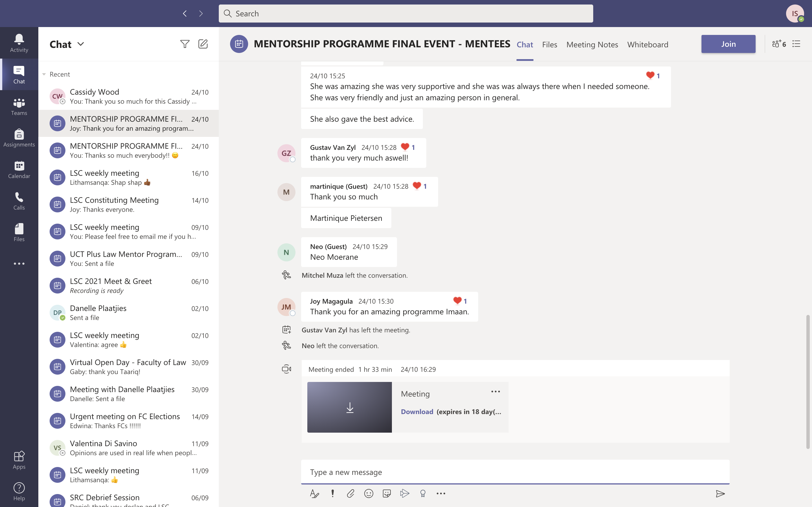The width and height of the screenshot is (812, 507).
Task: Open the emoji picker icon
Action: click(x=369, y=493)
